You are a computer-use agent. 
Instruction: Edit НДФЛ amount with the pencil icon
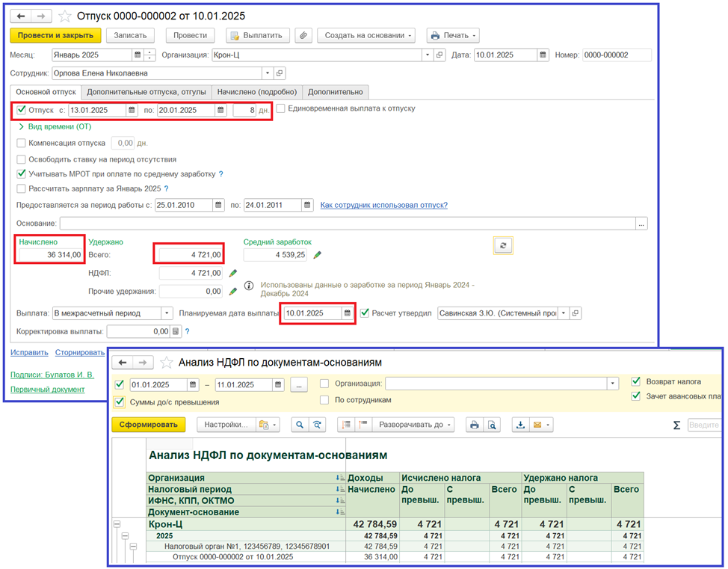[x=233, y=273]
